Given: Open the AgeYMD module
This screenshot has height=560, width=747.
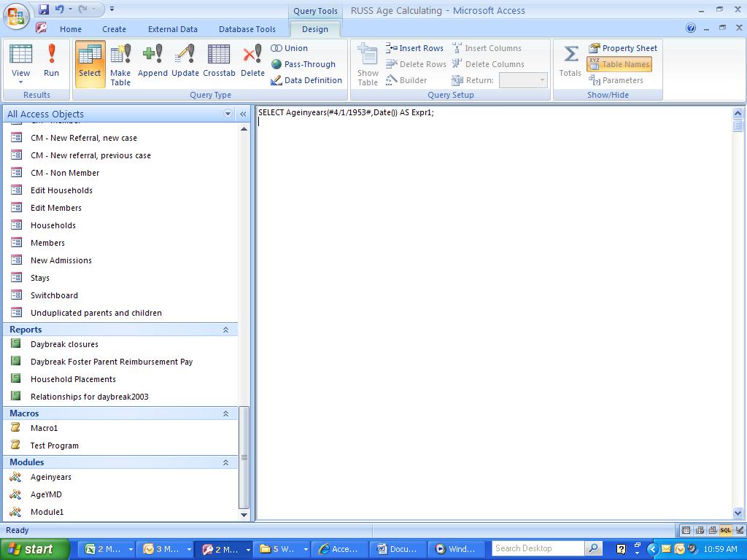Looking at the screenshot, I should (46, 495).
